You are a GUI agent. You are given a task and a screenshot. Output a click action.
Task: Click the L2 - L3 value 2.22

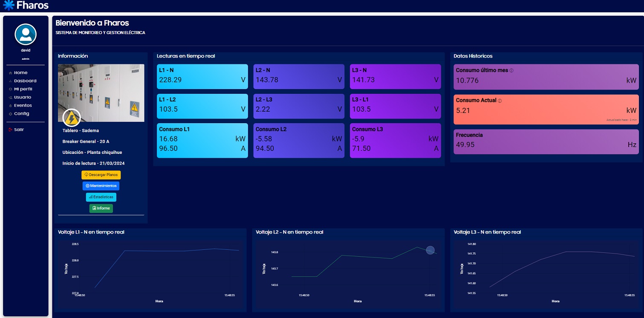point(263,109)
